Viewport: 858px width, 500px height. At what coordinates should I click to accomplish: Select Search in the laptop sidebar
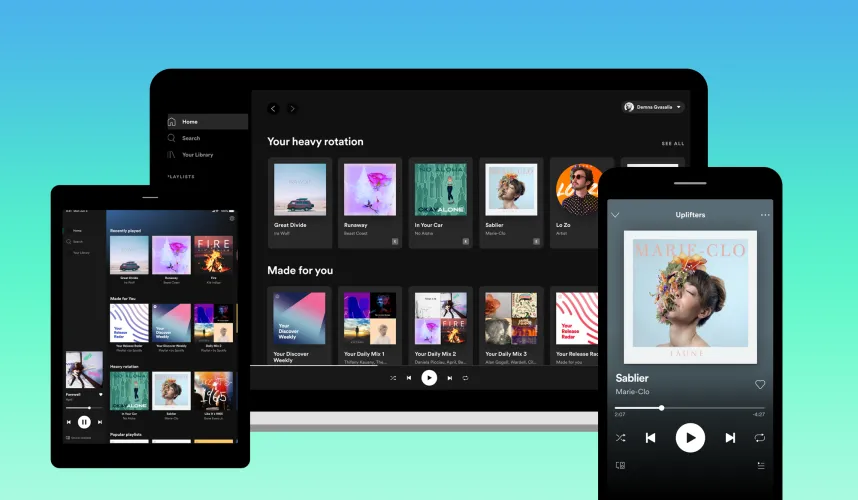click(190, 138)
